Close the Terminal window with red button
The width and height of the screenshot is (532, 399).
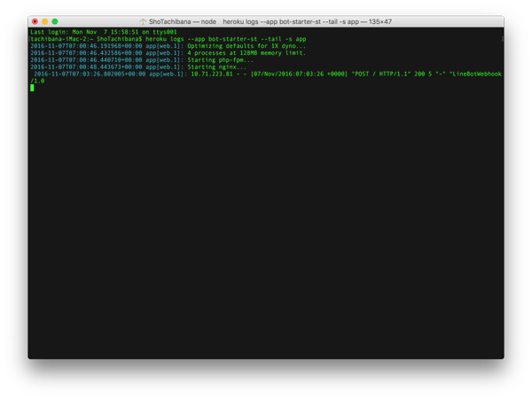click(x=35, y=21)
